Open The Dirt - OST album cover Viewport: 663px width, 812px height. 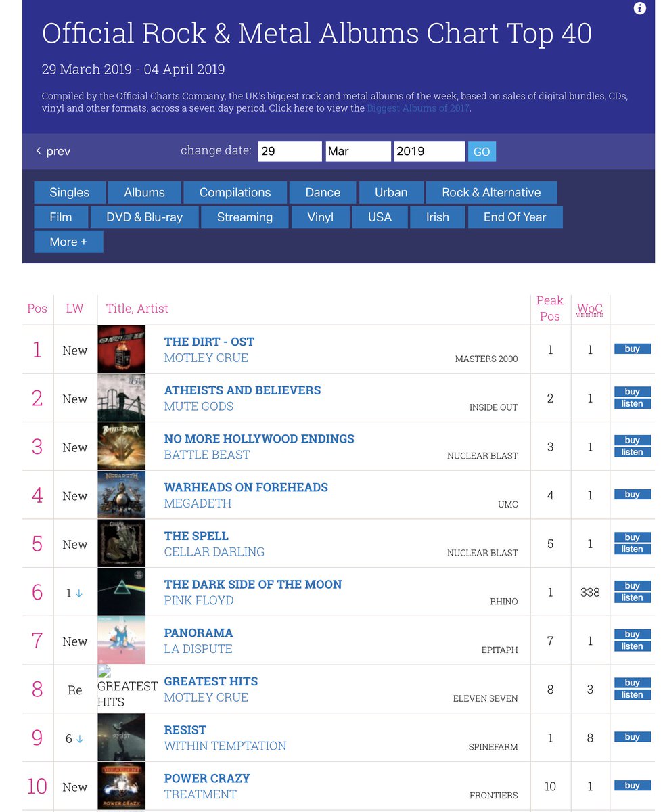[x=122, y=349]
